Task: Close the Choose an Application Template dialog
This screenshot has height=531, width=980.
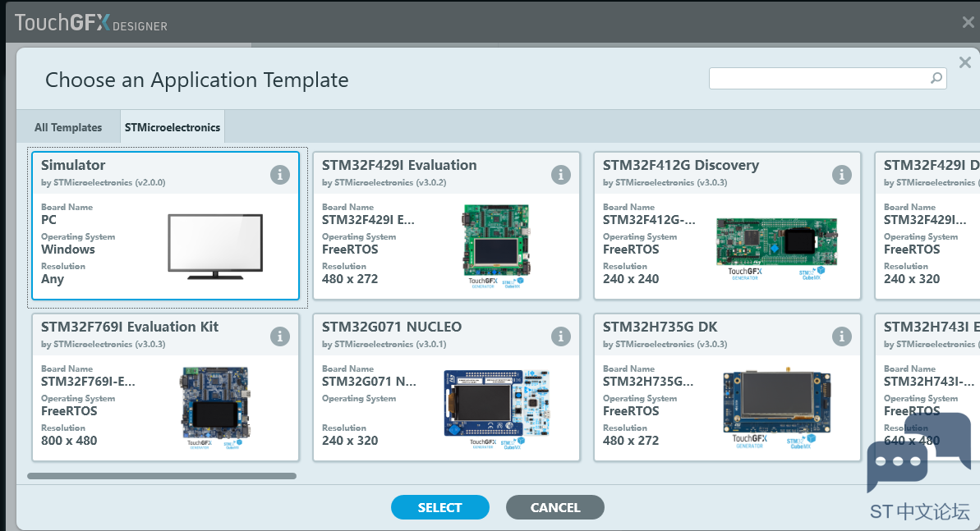Action: (965, 62)
